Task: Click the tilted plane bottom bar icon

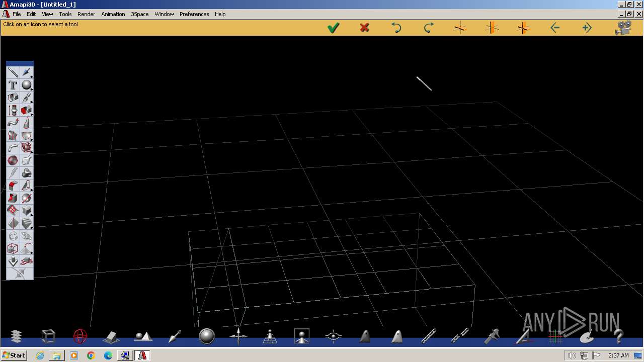Action: 111,336
